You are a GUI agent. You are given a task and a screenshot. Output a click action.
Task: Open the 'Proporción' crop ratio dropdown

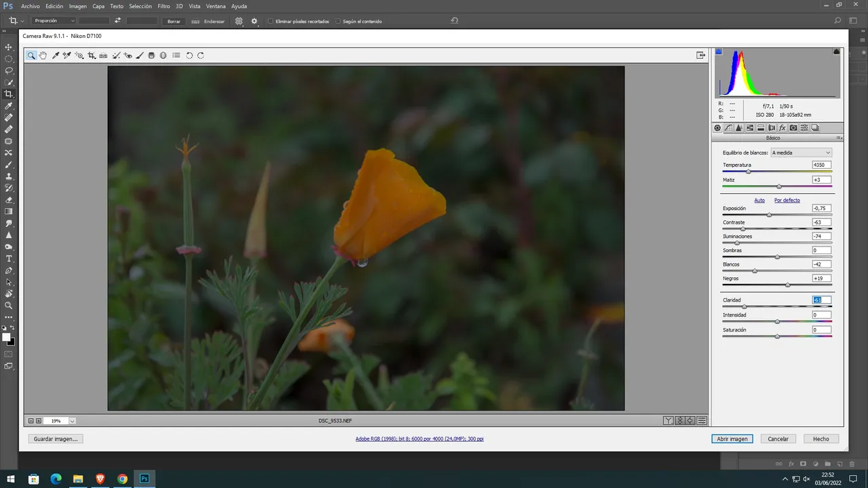coord(54,21)
